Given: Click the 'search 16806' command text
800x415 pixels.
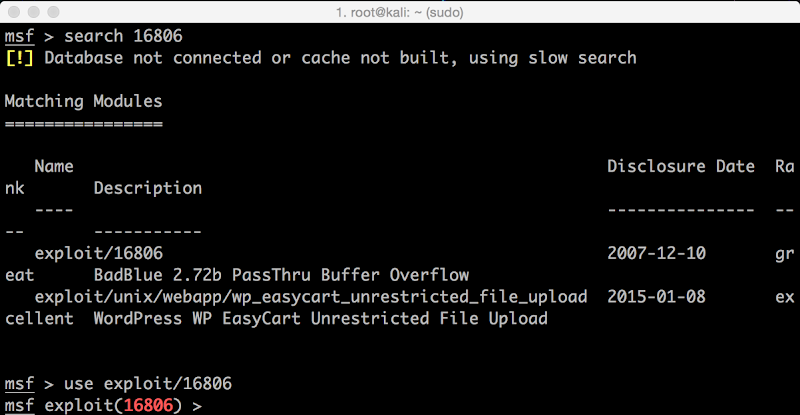Looking at the screenshot, I should tap(123, 36).
